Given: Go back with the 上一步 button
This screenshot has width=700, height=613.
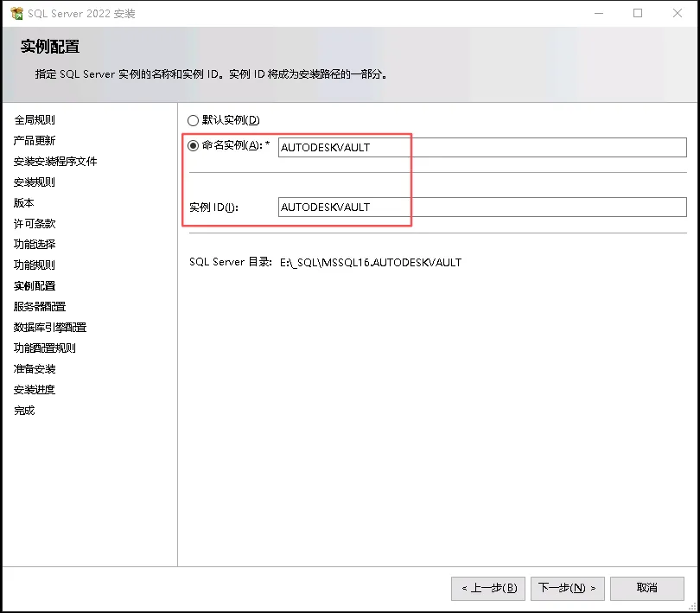Looking at the screenshot, I should click(487, 588).
